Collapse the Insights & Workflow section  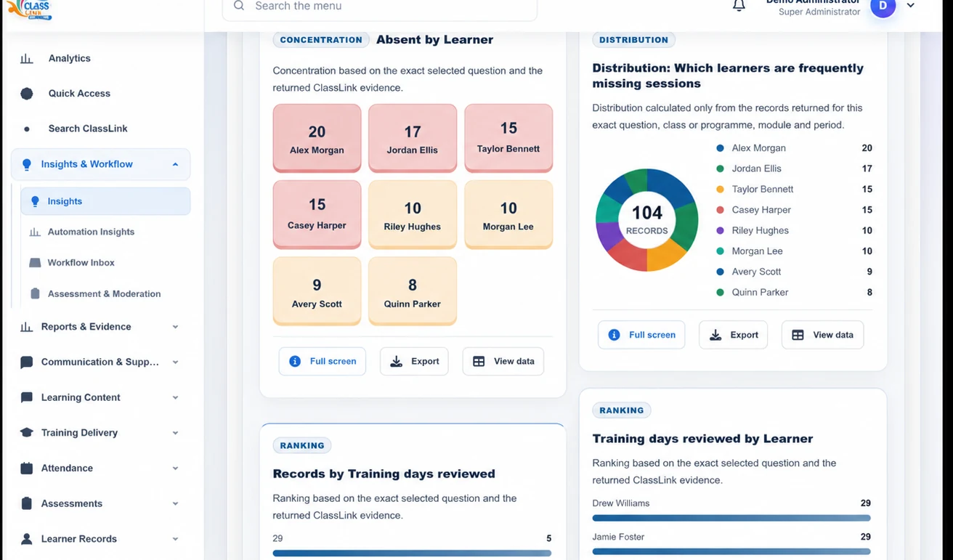pos(175,165)
